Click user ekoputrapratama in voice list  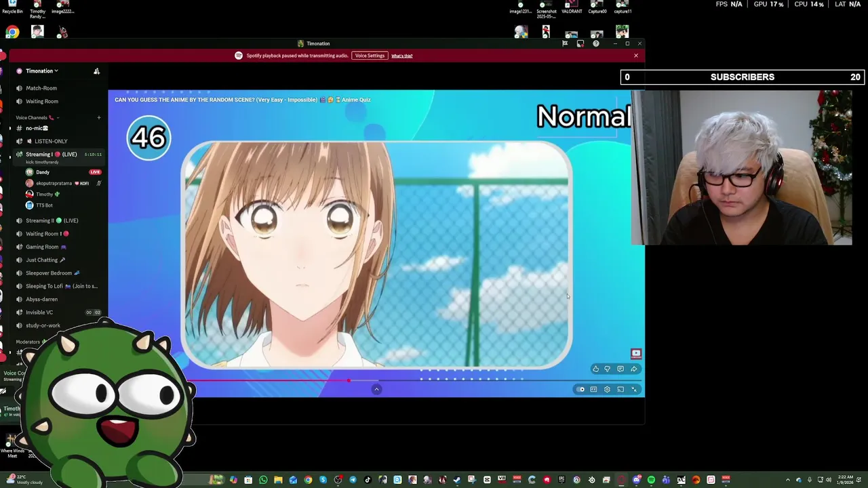[53, 183]
